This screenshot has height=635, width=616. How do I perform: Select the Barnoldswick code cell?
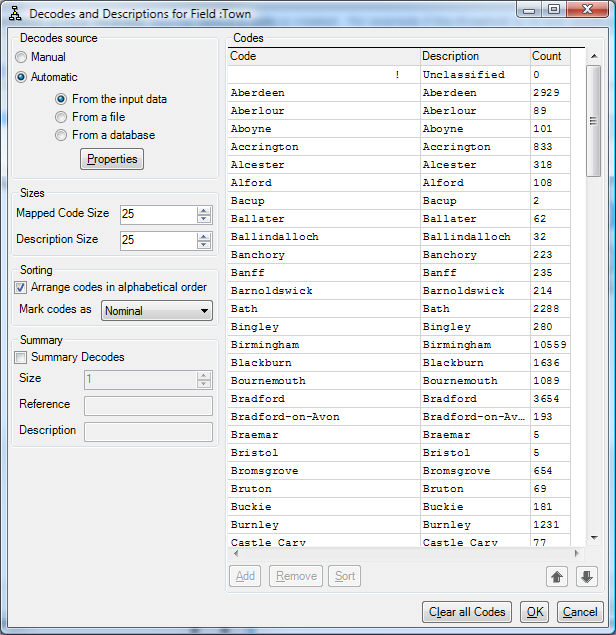(x=324, y=291)
